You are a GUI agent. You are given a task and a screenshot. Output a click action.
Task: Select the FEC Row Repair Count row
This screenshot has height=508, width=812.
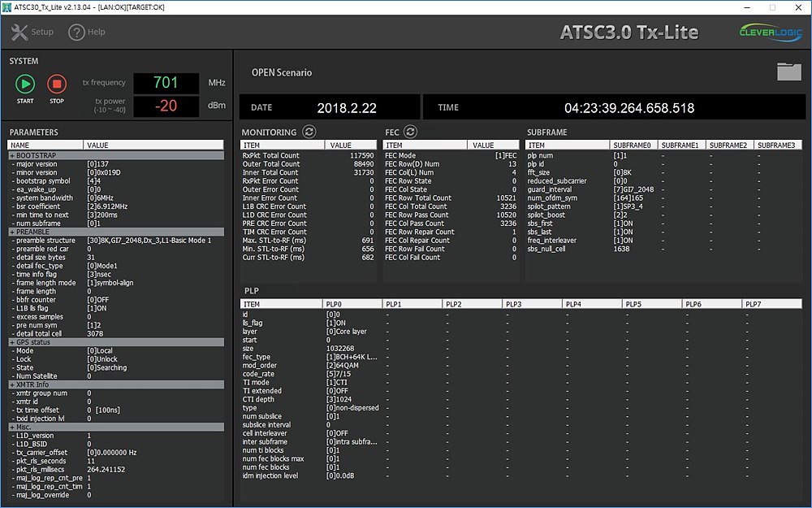tap(451, 232)
